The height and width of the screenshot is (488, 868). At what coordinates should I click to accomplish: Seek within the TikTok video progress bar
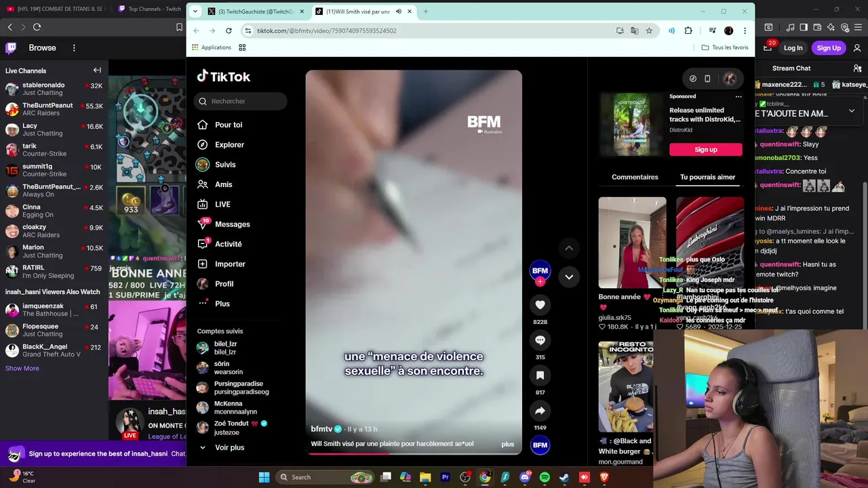click(414, 453)
